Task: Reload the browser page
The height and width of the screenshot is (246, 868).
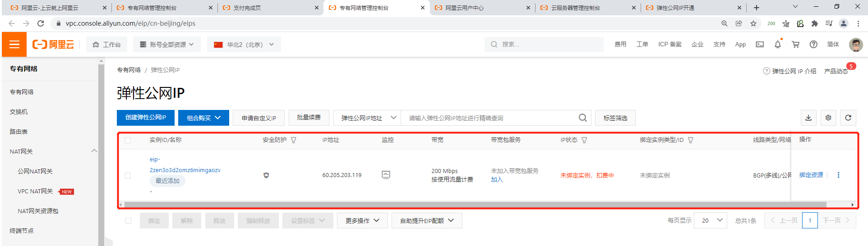Action: [41, 23]
